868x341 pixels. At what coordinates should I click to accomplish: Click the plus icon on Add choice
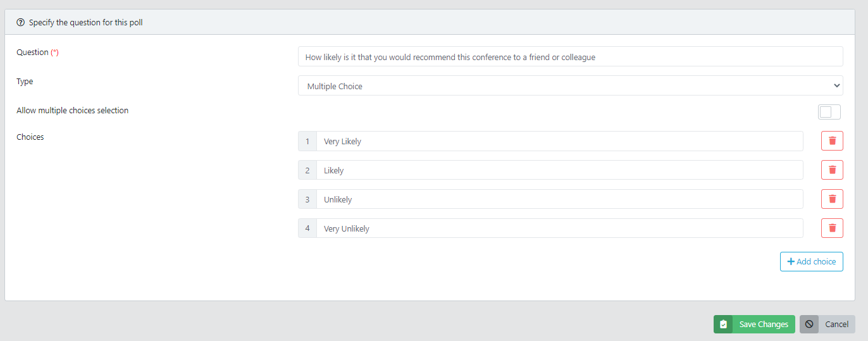pos(790,262)
